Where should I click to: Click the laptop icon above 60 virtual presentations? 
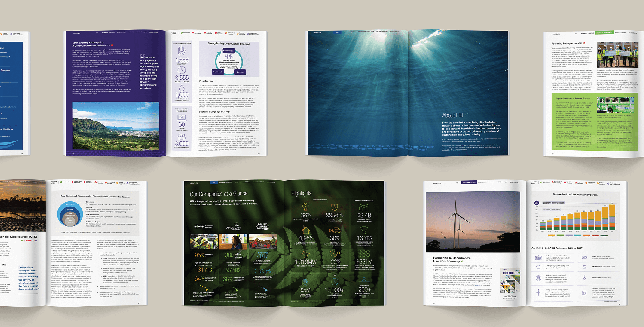click(181, 117)
